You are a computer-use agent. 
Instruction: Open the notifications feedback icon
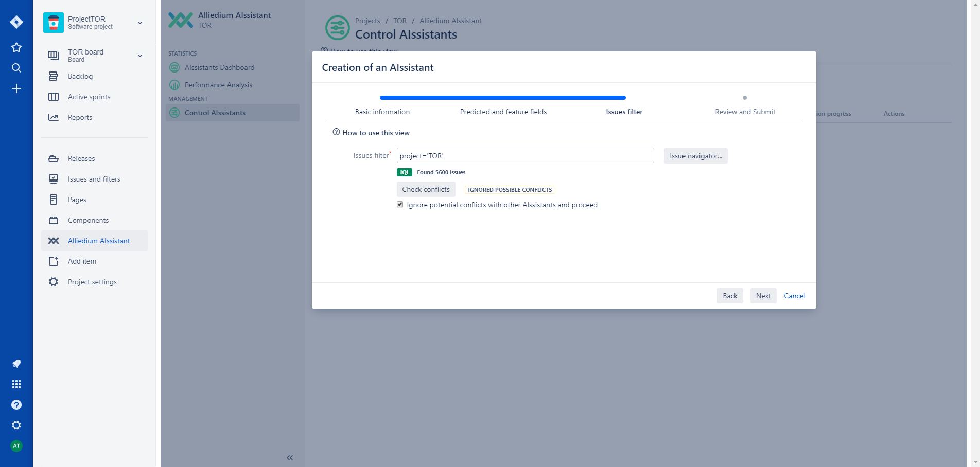[x=16, y=364]
